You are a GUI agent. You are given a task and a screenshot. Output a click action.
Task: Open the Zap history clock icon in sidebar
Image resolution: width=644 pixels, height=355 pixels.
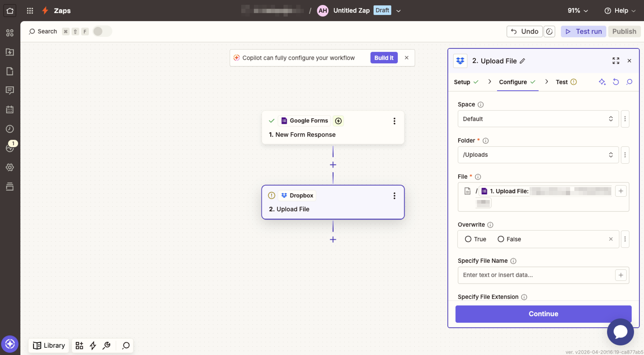click(10, 129)
